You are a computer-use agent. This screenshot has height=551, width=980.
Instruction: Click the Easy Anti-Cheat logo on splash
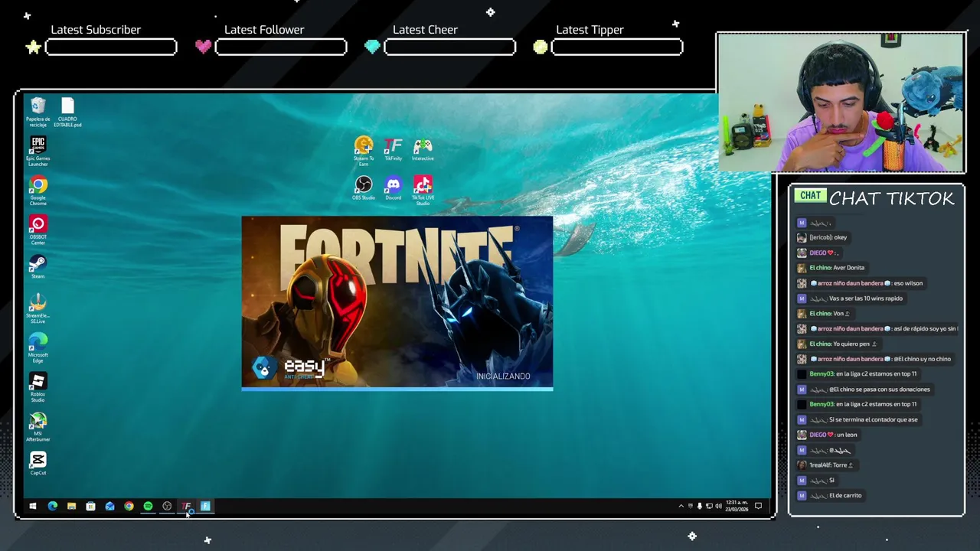pos(291,368)
